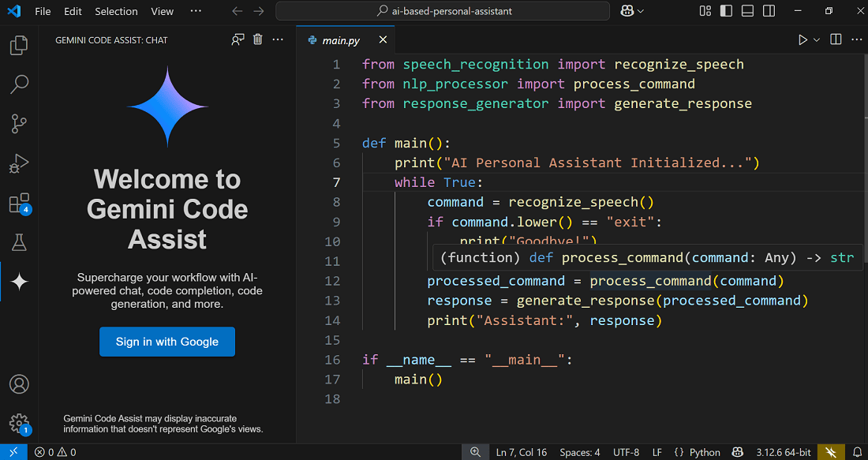Image resolution: width=868 pixels, height=460 pixels.
Task: Change encoding via UTF-8
Action: coord(626,452)
